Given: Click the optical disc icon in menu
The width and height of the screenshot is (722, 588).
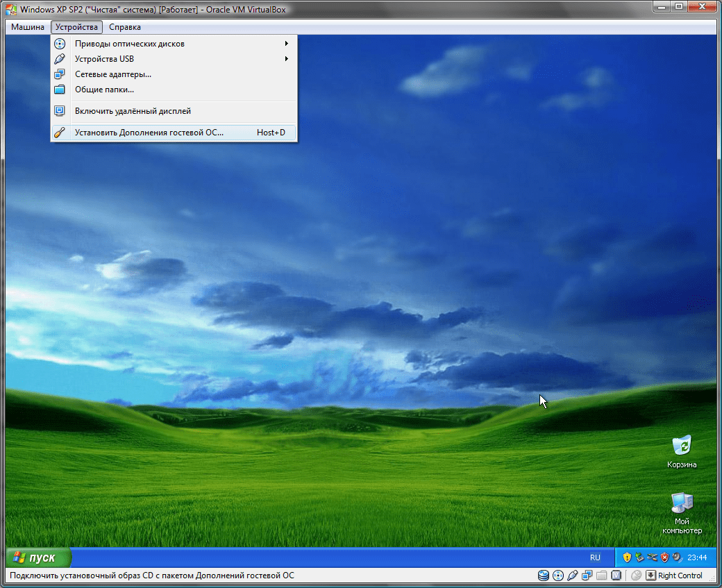Looking at the screenshot, I should (x=60, y=44).
